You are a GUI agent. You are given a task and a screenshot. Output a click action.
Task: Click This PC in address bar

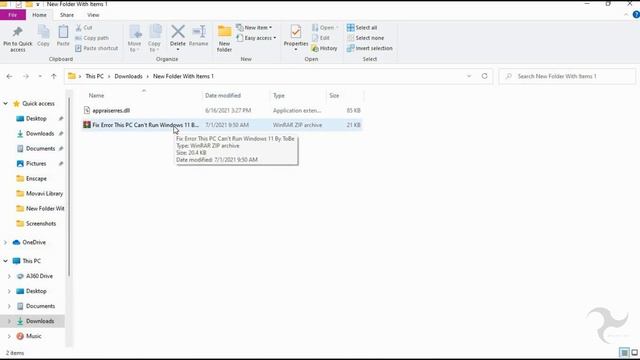[94, 76]
